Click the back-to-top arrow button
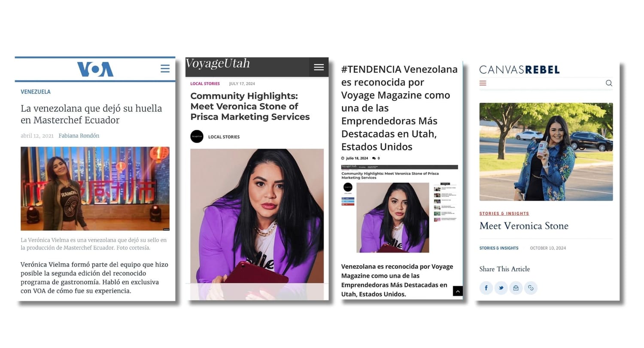This screenshot has width=644, height=348. tap(458, 291)
